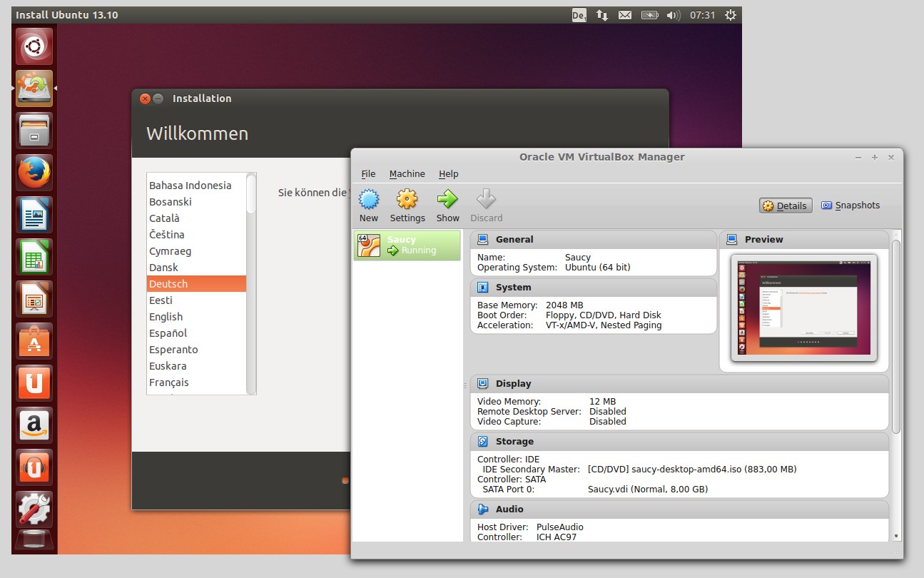
Task: Click the Show green arrow icon
Action: coord(447,199)
